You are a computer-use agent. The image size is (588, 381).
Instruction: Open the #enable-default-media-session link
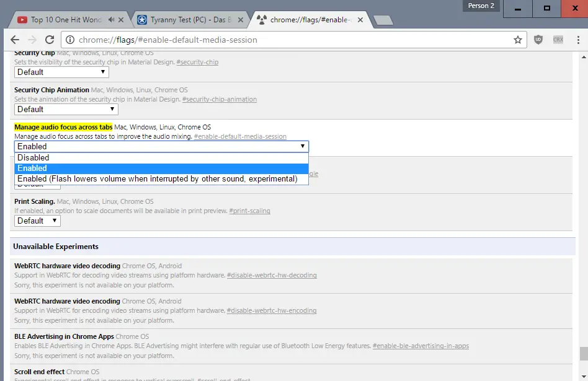[240, 136]
